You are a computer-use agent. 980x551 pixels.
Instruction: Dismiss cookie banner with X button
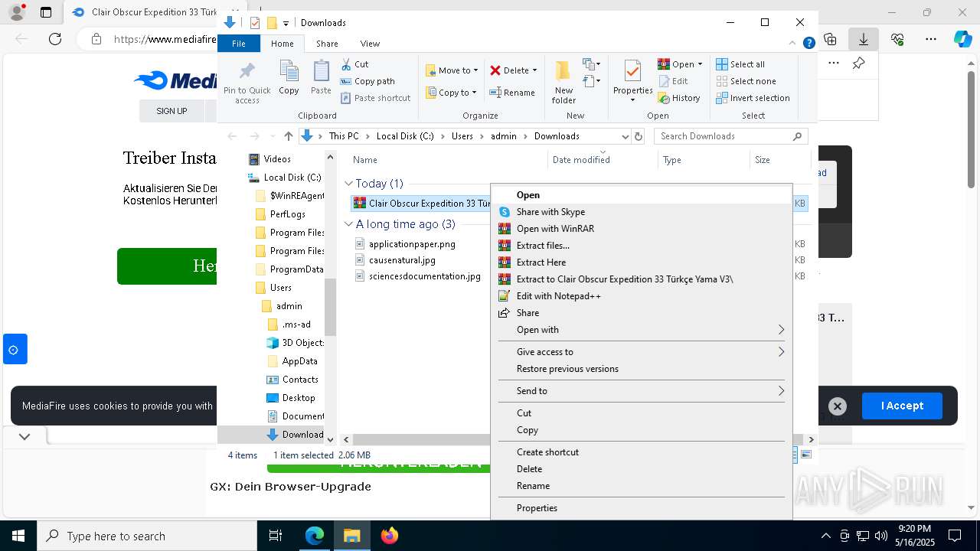pyautogui.click(x=838, y=406)
